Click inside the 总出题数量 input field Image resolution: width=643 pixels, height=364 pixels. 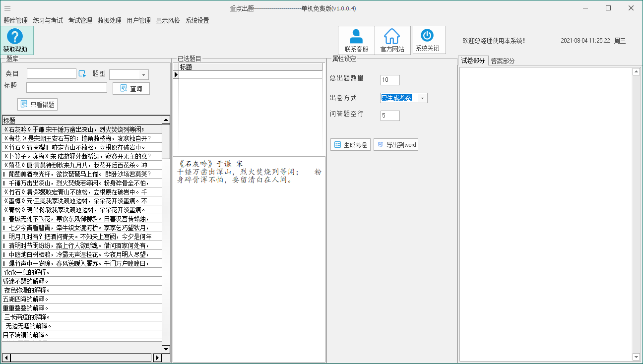[390, 80]
